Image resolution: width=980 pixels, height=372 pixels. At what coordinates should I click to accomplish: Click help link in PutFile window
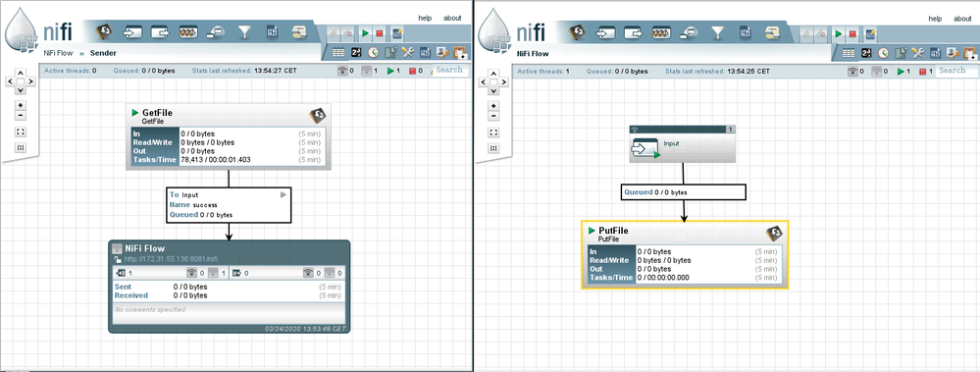pos(935,18)
